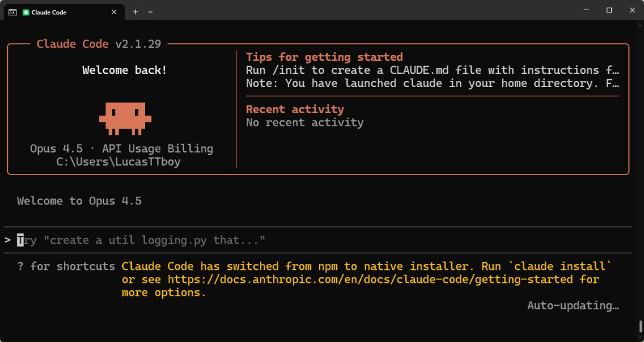This screenshot has height=342, width=644.
Task: Click the "Tips for getting started" heading
Action: (x=324, y=57)
